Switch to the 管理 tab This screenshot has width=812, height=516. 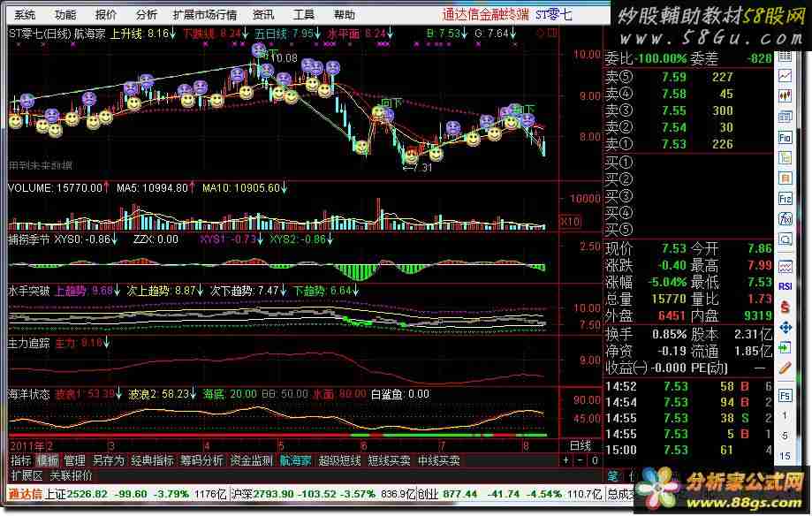pyautogui.click(x=74, y=460)
